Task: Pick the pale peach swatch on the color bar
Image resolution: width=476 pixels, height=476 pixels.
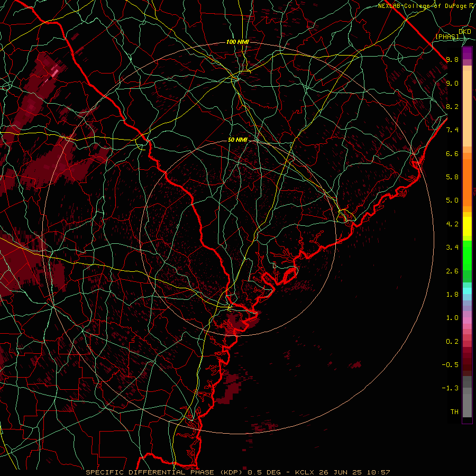Action: pos(467,108)
